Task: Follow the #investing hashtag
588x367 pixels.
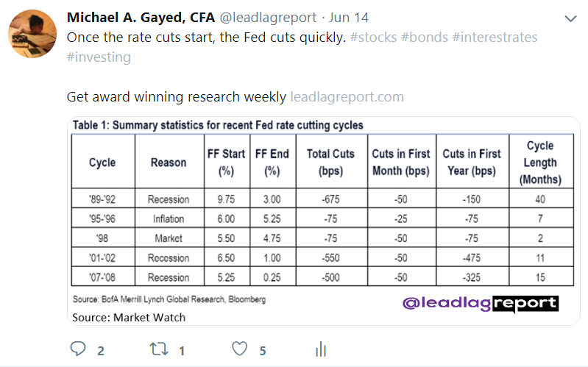Action: click(99, 57)
